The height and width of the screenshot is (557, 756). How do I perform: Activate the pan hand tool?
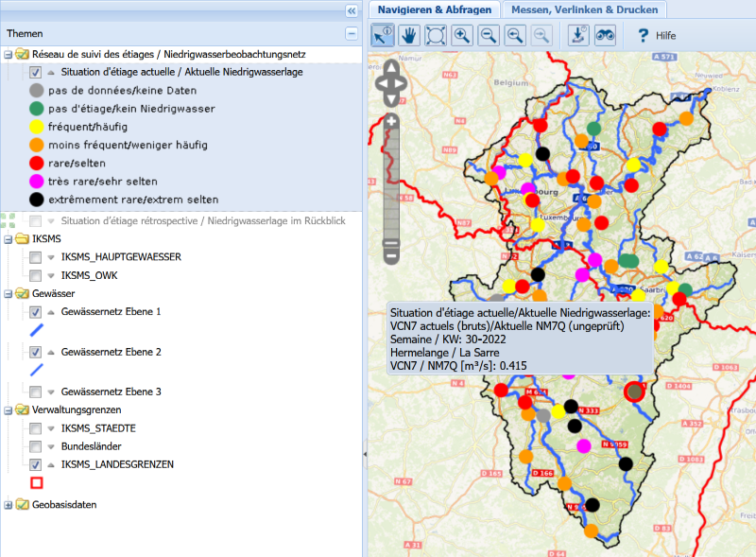[409, 35]
